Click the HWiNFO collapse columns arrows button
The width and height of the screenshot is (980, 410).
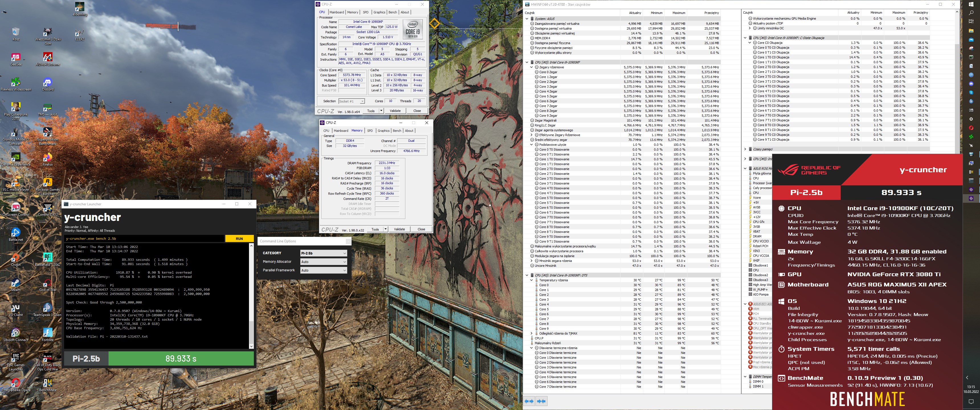pyautogui.click(x=541, y=401)
